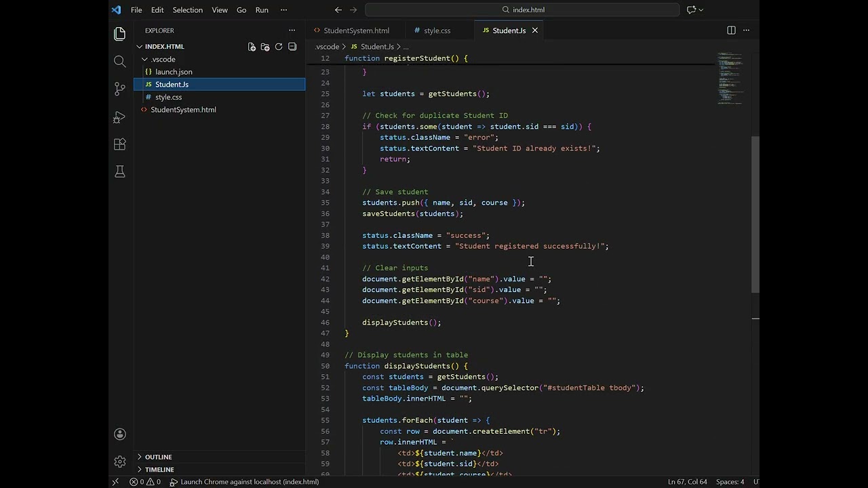The image size is (868, 488).
Task: Refresh the Explorer file tree
Action: (279, 47)
